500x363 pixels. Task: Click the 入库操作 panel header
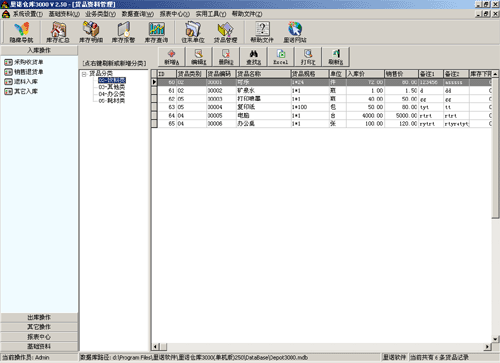click(x=39, y=50)
